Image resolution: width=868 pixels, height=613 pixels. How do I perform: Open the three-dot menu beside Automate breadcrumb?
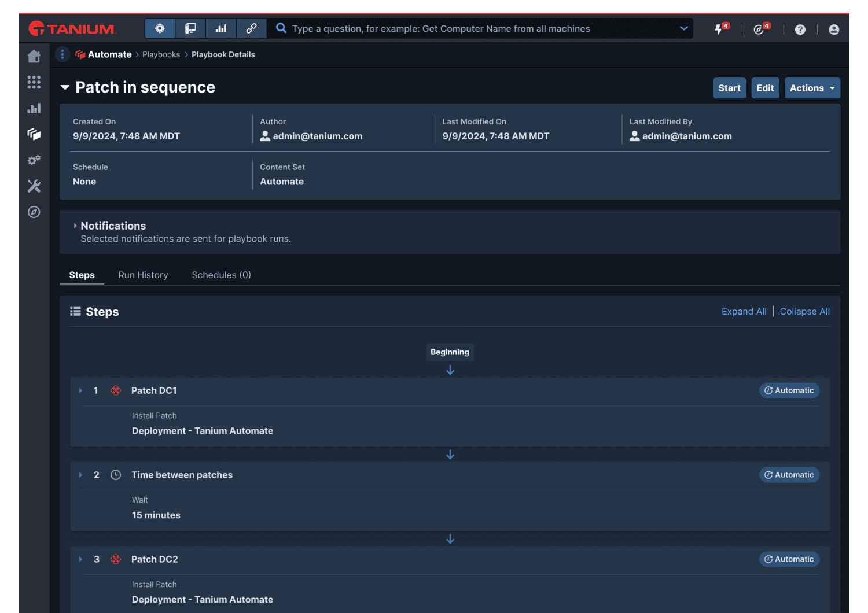[x=62, y=54]
